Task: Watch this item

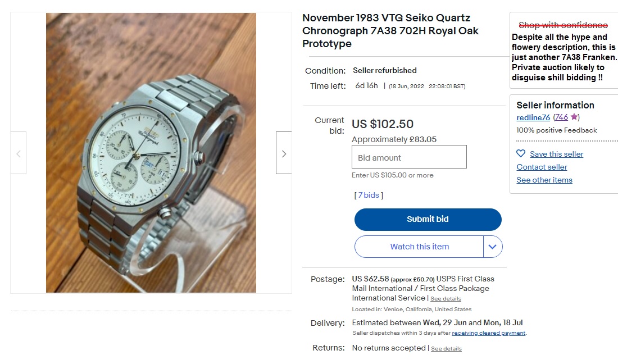Action: pos(419,247)
